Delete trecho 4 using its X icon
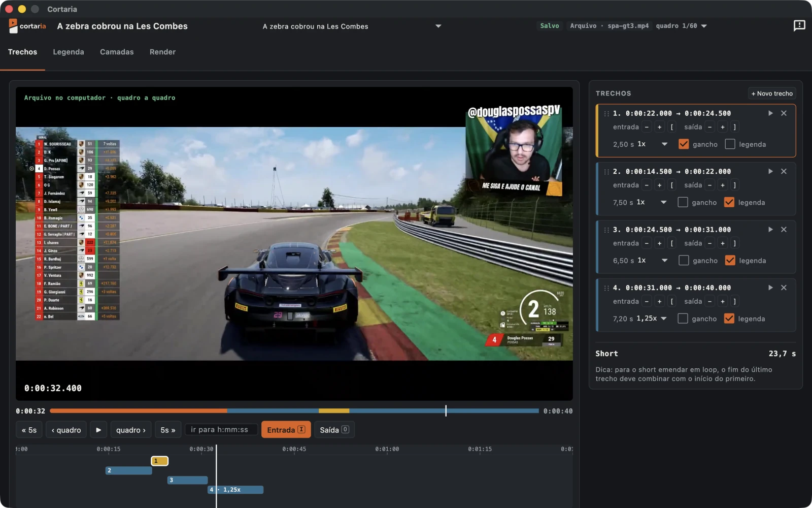 point(784,288)
